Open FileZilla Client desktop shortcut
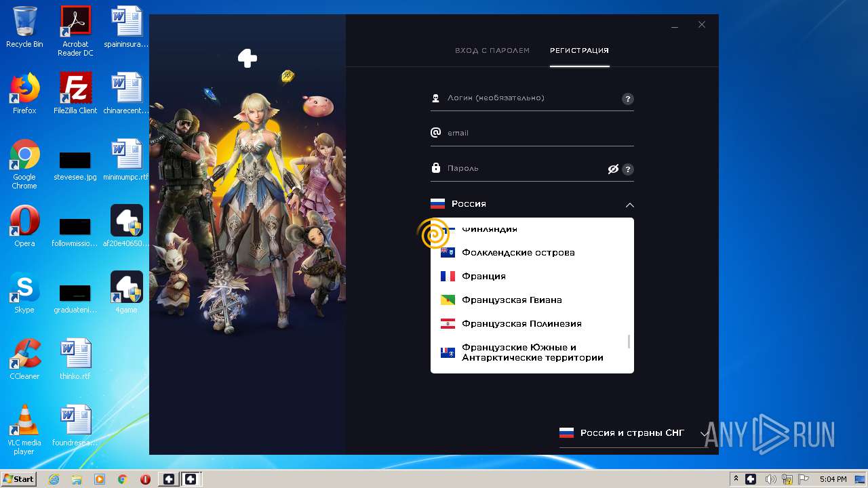 tap(75, 94)
